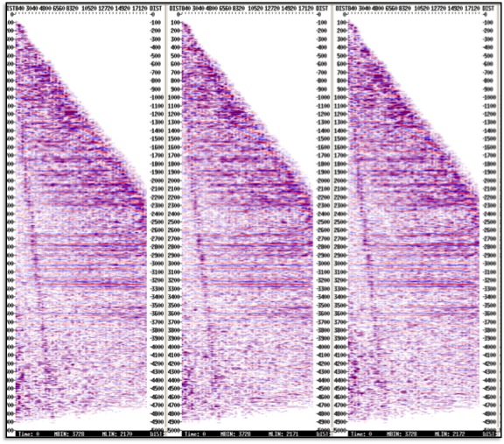Click the 4800 offset label above the MLIN 2170 panel
The width and height of the screenshot is (504, 444).
[45, 9]
